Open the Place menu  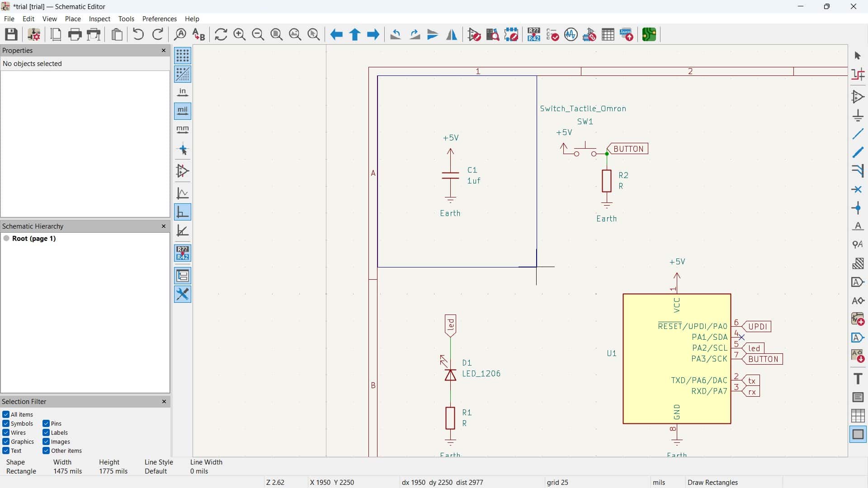73,19
